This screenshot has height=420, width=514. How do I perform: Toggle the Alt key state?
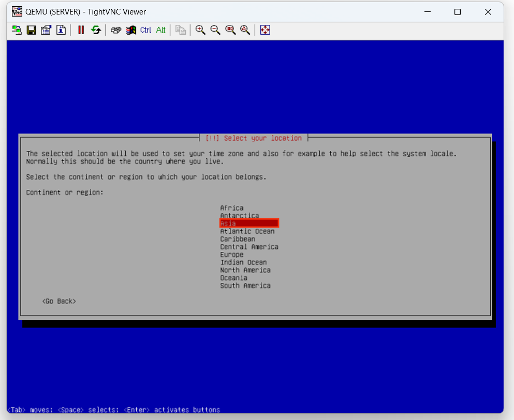coord(161,30)
